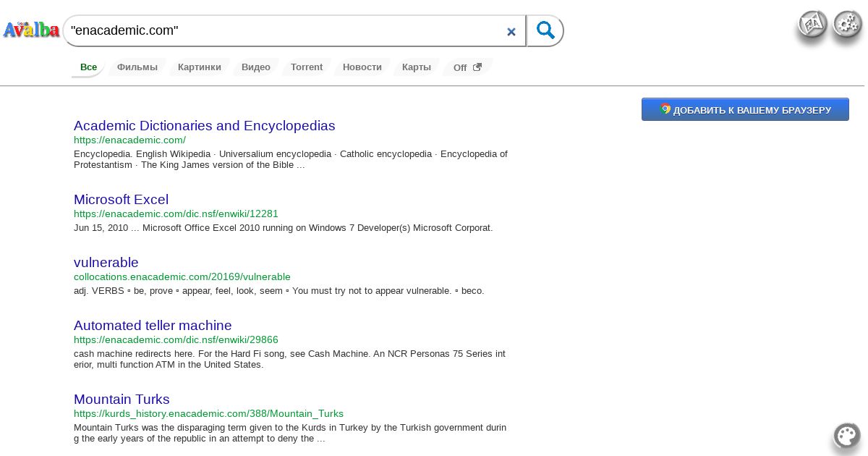Open the enwiki/29866 URL link
This screenshot has height=456, width=868.
pos(176,340)
